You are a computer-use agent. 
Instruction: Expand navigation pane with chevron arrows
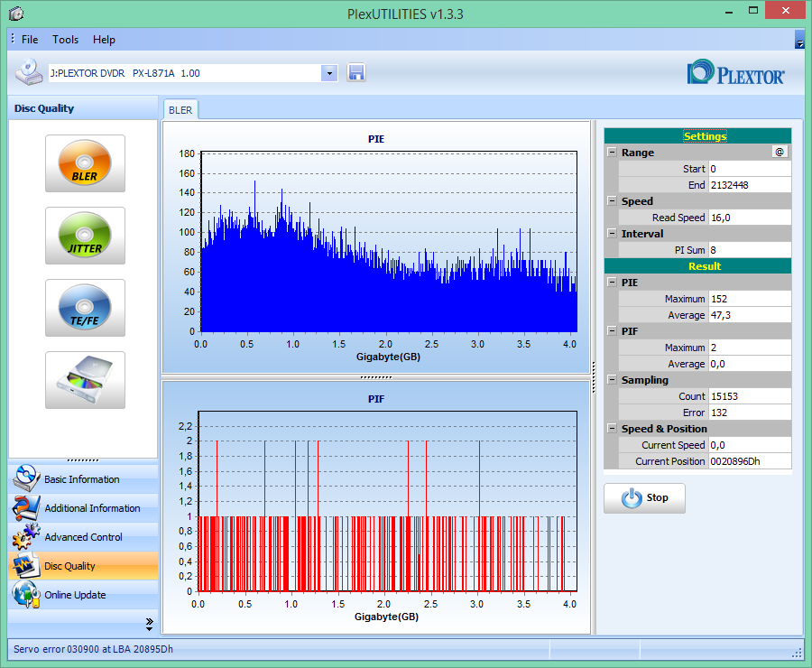149,624
